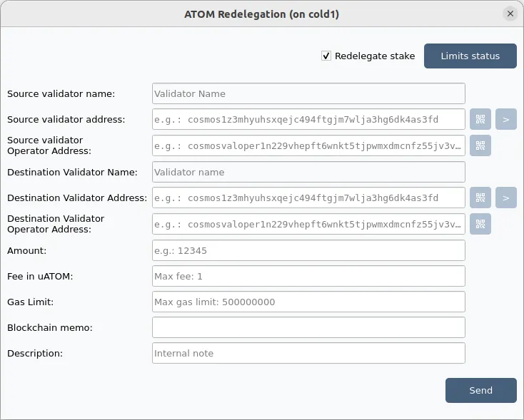Click the 'ATOM Redelegation (on cold1)' title

click(262, 14)
